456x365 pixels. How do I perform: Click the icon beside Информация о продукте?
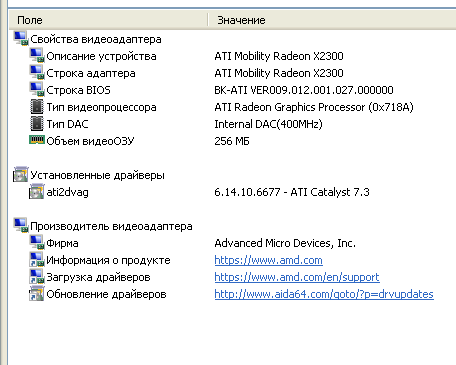coord(37,260)
